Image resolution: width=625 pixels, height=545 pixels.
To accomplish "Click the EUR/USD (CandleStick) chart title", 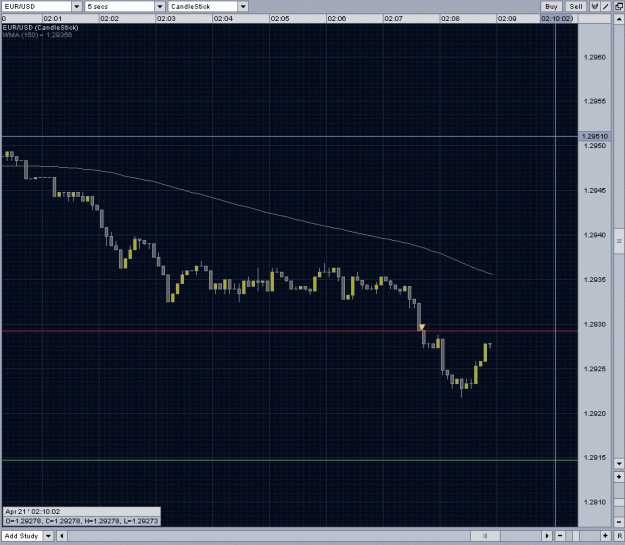I will tap(41, 28).
